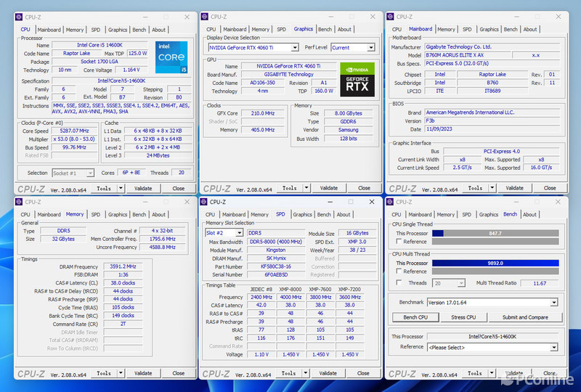Viewport: 581px width, 392px height.
Task: Click the CPU-Z title icon in CPU window
Action: [x=19, y=17]
